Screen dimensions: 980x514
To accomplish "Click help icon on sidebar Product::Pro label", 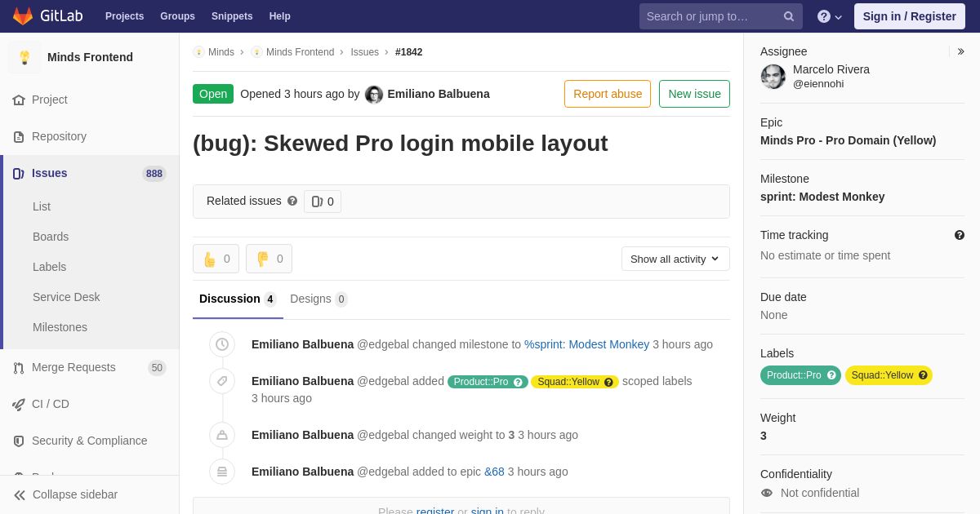I will (x=831, y=375).
